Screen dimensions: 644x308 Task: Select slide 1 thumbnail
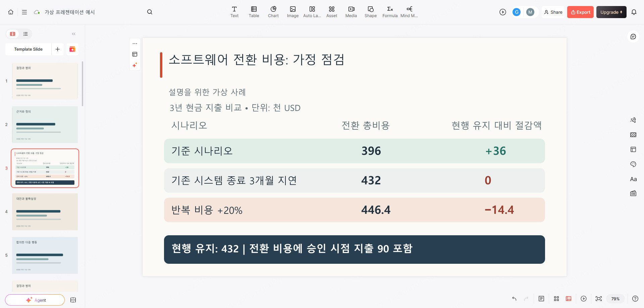[45, 81]
